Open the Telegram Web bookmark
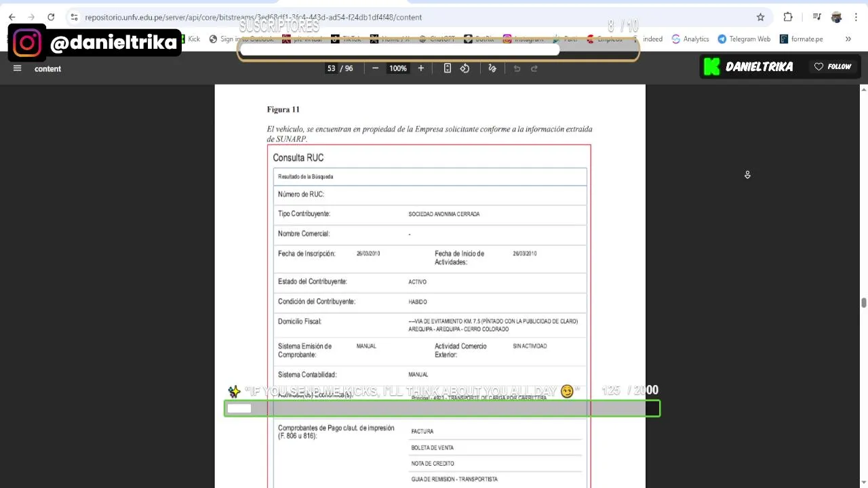868x488 pixels. [x=744, y=39]
